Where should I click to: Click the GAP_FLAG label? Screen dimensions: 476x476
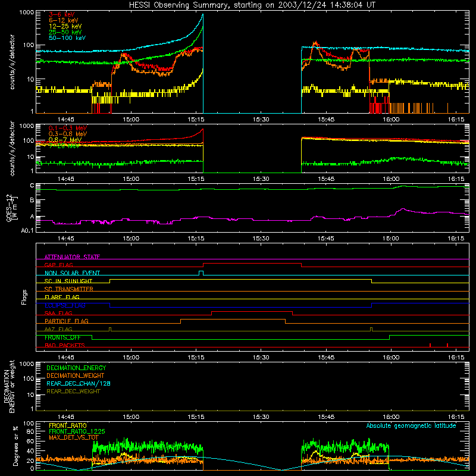click(x=58, y=265)
